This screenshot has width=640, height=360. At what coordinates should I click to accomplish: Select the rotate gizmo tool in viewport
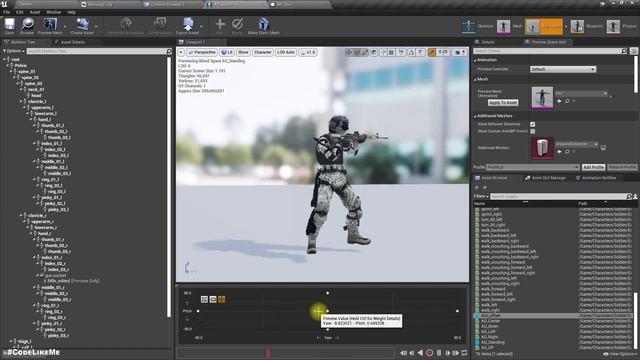coord(357,52)
